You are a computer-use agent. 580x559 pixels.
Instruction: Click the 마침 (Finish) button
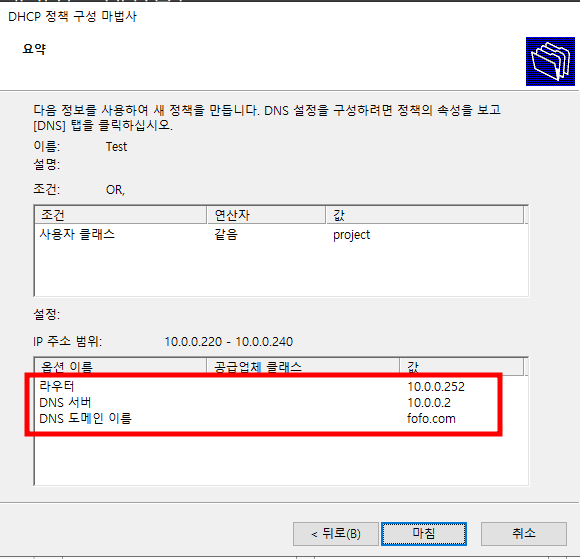coord(424,533)
